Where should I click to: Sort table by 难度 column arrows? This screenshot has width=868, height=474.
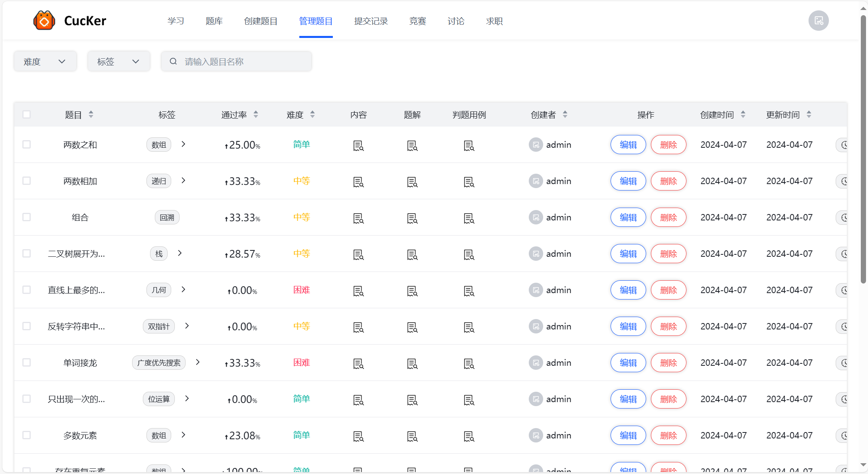pyautogui.click(x=312, y=115)
